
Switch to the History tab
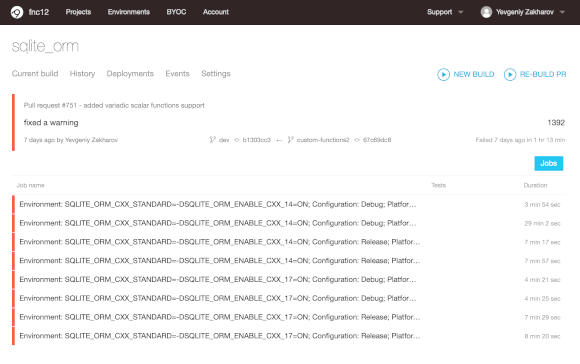82,74
